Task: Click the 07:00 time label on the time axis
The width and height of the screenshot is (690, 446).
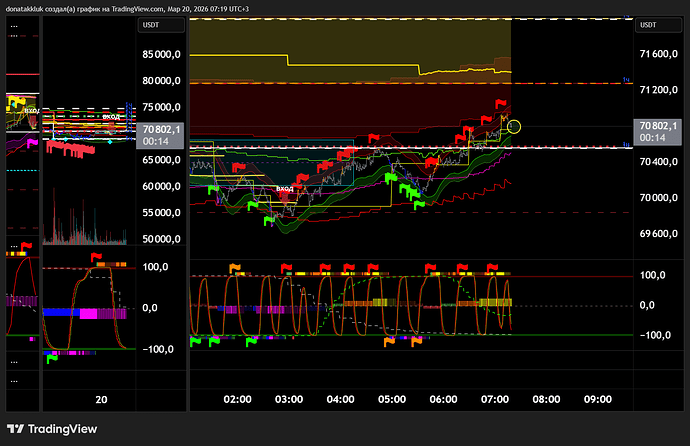Action: pyautogui.click(x=494, y=398)
